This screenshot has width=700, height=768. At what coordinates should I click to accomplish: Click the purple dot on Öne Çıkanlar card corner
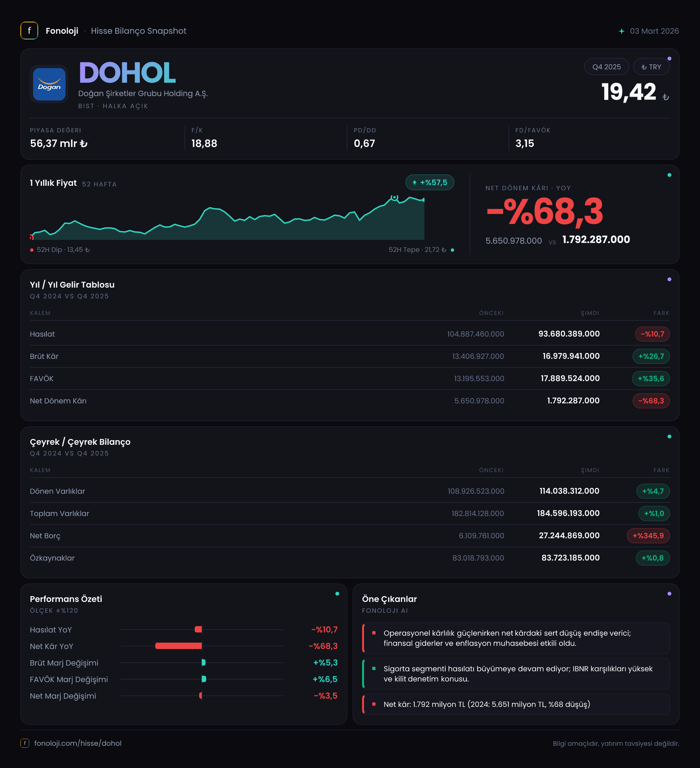[669, 594]
